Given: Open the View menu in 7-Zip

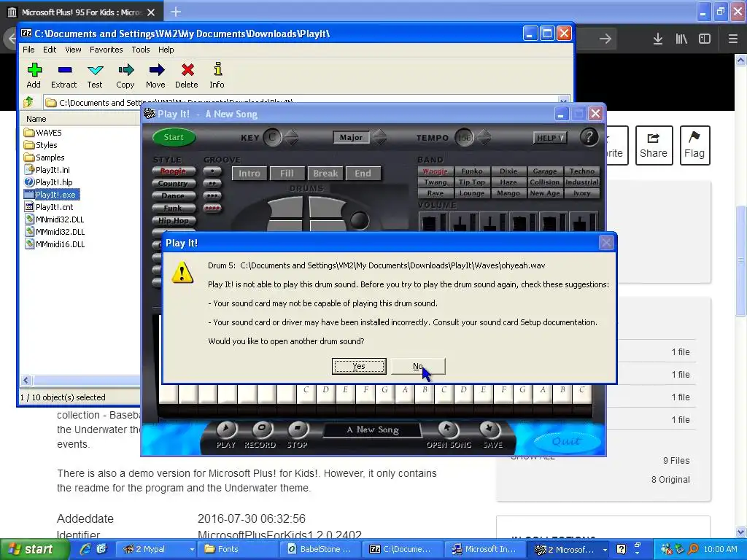Looking at the screenshot, I should 73,50.
